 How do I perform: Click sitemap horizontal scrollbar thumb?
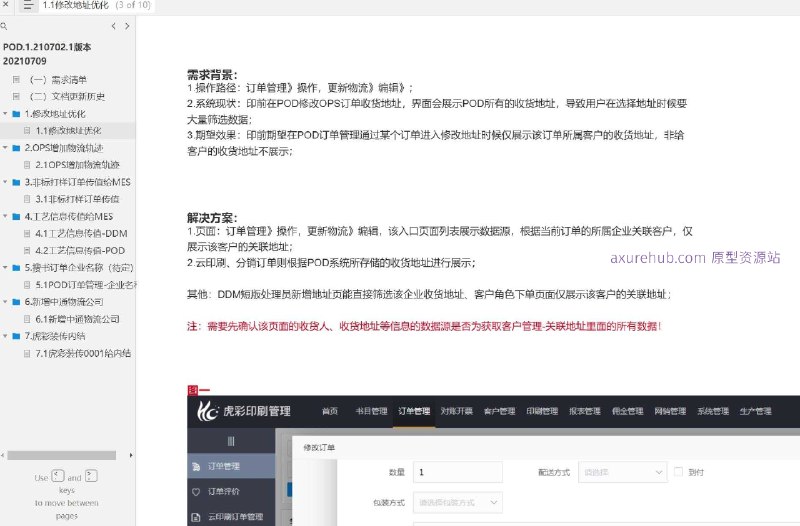(61, 455)
